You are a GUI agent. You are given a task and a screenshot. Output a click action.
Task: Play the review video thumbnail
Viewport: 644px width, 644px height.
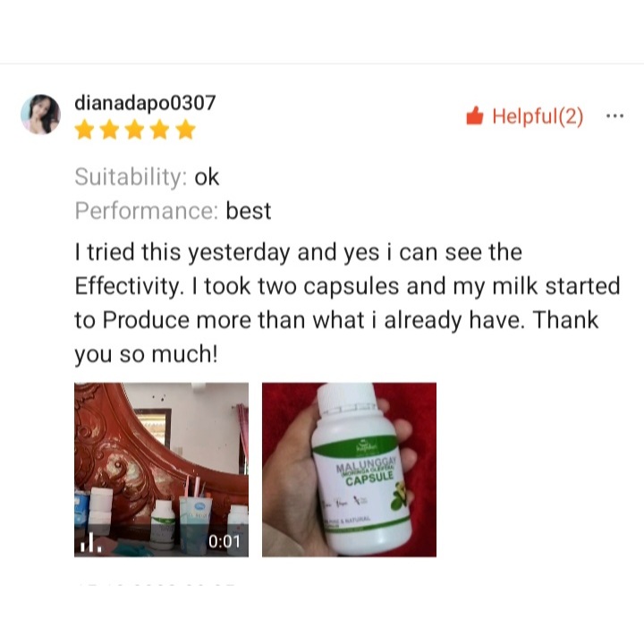(x=161, y=470)
